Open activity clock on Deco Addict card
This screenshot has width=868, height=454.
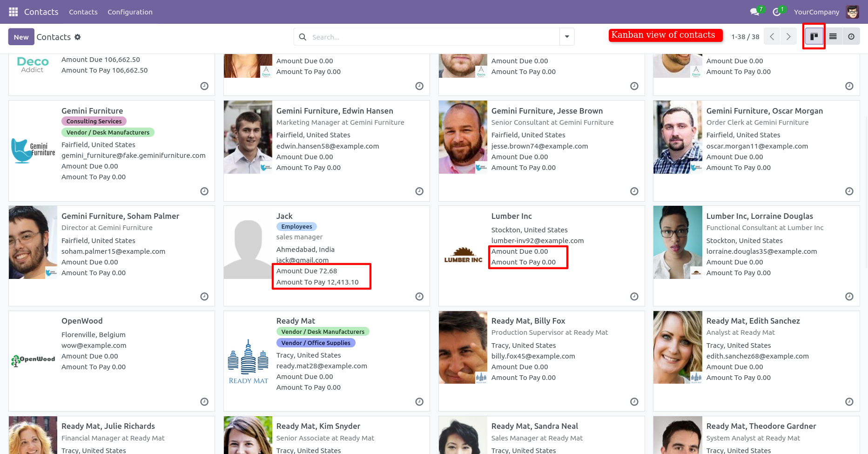[x=204, y=86]
